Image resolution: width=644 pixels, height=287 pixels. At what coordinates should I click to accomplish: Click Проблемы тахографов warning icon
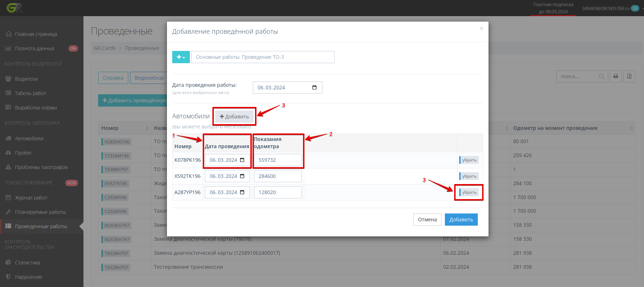coord(8,167)
